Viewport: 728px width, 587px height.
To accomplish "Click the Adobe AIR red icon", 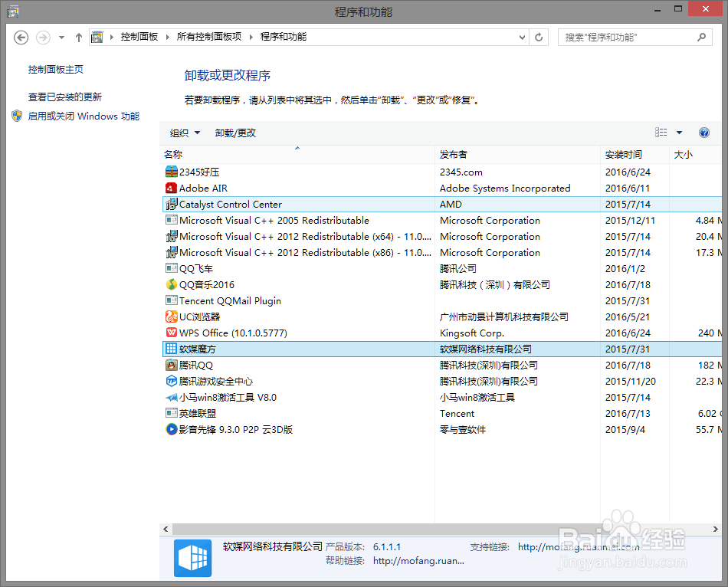I will (x=172, y=188).
